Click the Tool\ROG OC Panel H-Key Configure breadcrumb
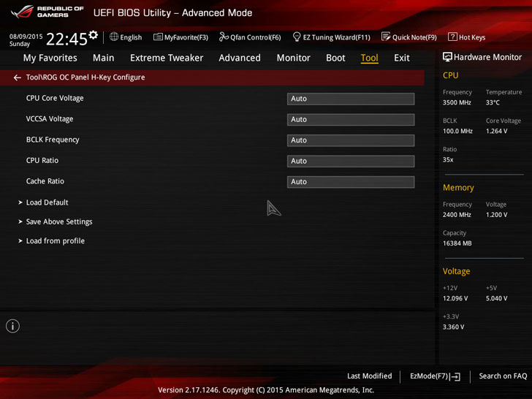 click(85, 77)
